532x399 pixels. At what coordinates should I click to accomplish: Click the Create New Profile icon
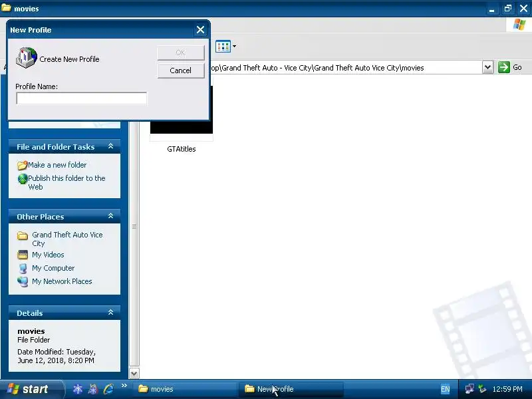pos(27,58)
